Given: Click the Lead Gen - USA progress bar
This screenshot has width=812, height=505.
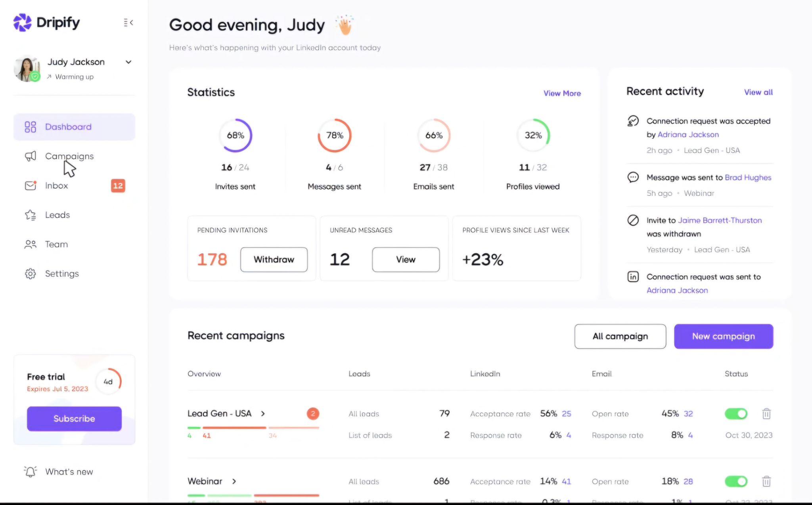Looking at the screenshot, I should click(253, 428).
